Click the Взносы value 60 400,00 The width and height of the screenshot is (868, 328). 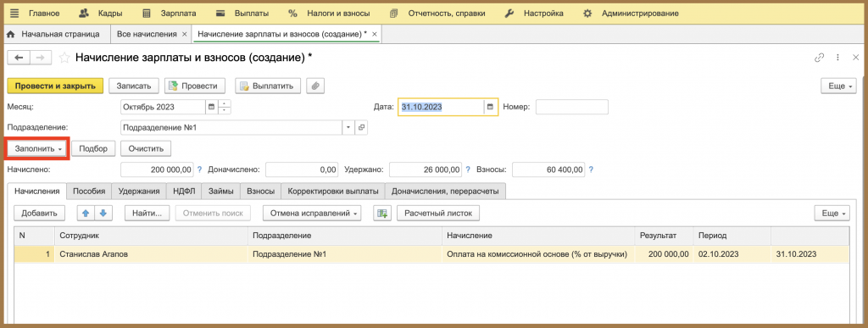click(x=548, y=170)
